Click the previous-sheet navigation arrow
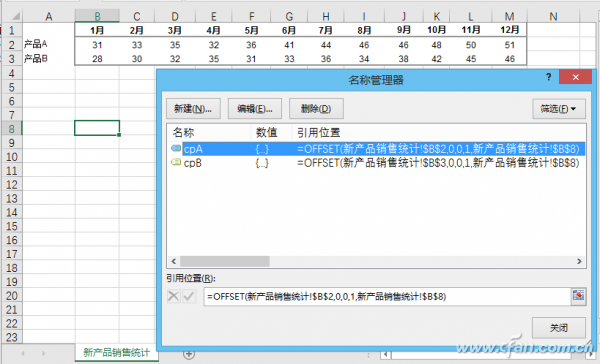 [23, 353]
